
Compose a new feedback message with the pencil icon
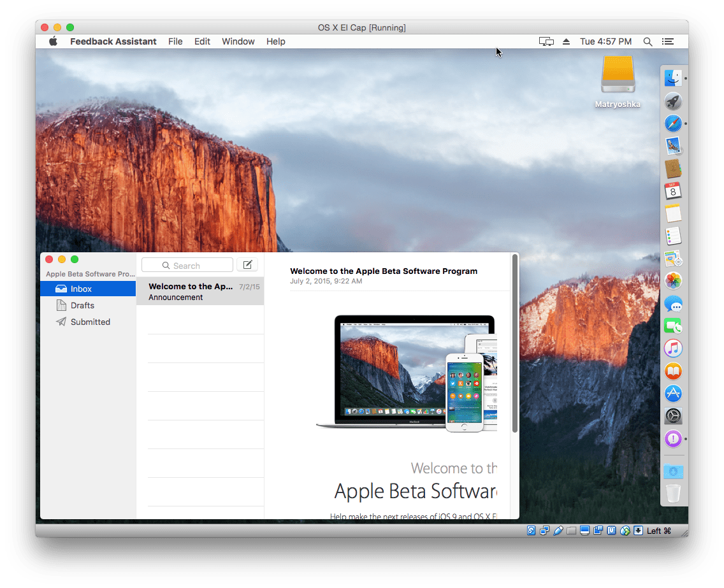[247, 264]
